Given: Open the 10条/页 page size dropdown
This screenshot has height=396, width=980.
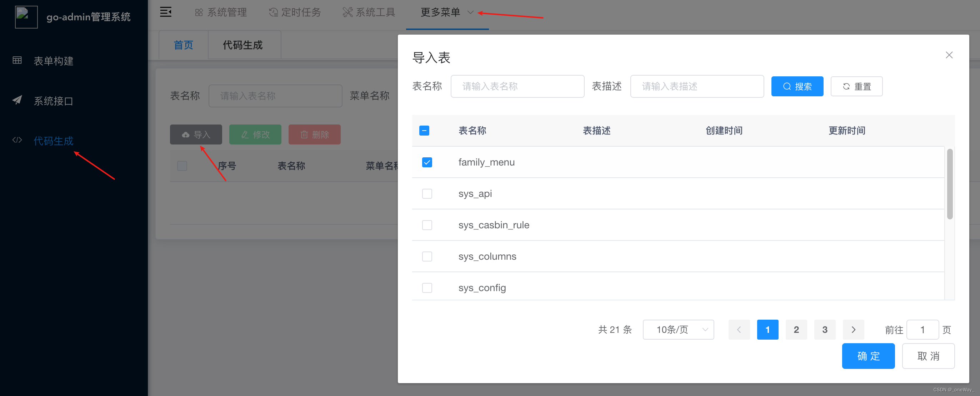Looking at the screenshot, I should (x=678, y=330).
